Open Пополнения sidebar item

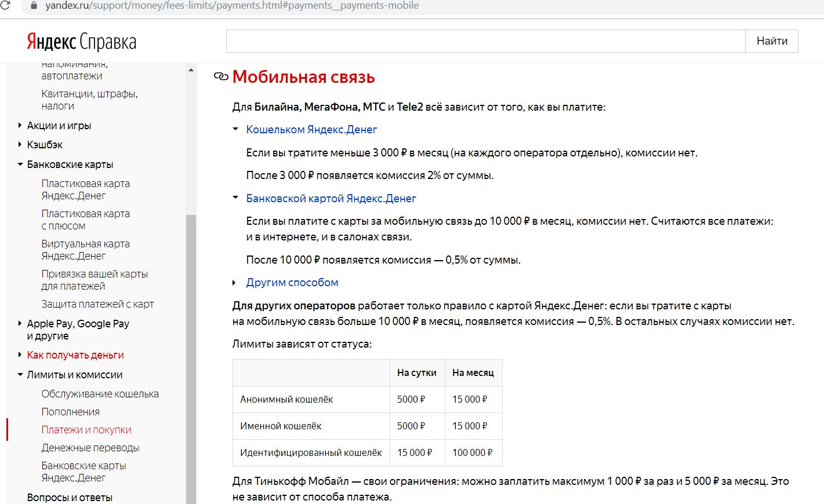[x=70, y=412]
